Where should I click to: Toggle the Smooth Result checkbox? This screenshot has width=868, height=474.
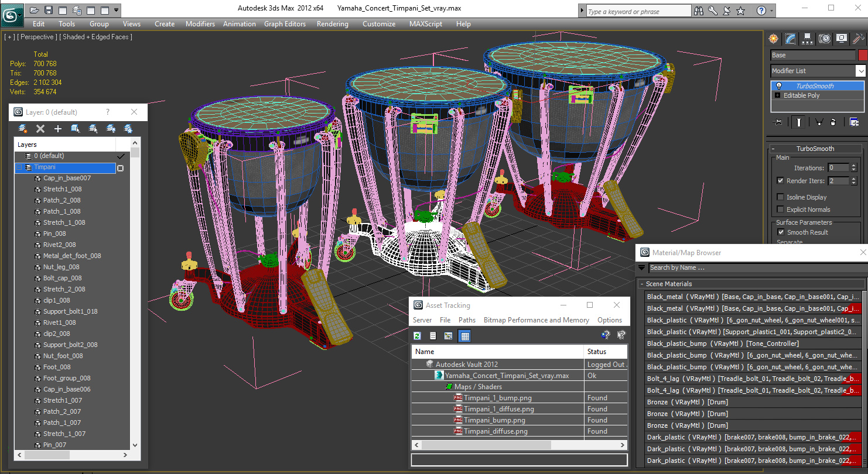[x=780, y=232]
